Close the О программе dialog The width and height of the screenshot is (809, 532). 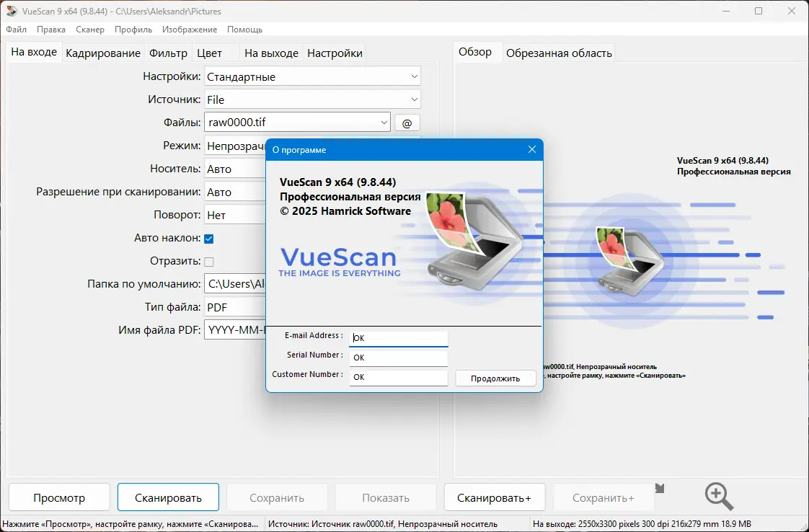click(532, 150)
